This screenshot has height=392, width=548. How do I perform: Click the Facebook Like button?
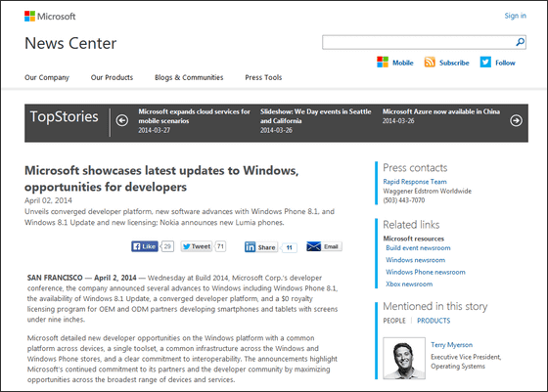point(145,246)
